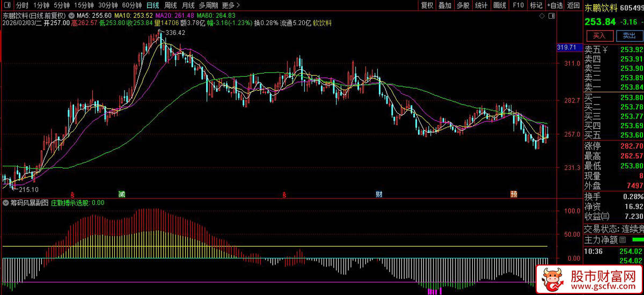
Task: Click the 336.42 high price marker
Action: point(175,33)
